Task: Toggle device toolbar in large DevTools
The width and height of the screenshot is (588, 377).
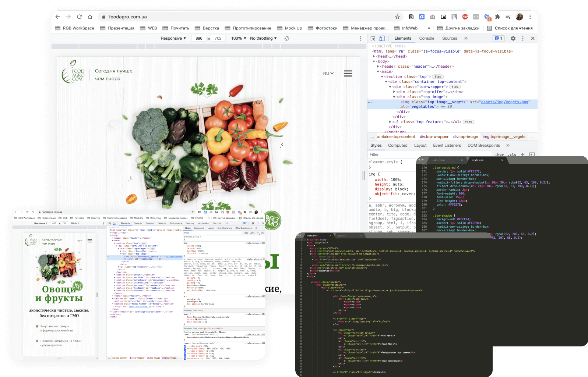Action: (x=382, y=38)
